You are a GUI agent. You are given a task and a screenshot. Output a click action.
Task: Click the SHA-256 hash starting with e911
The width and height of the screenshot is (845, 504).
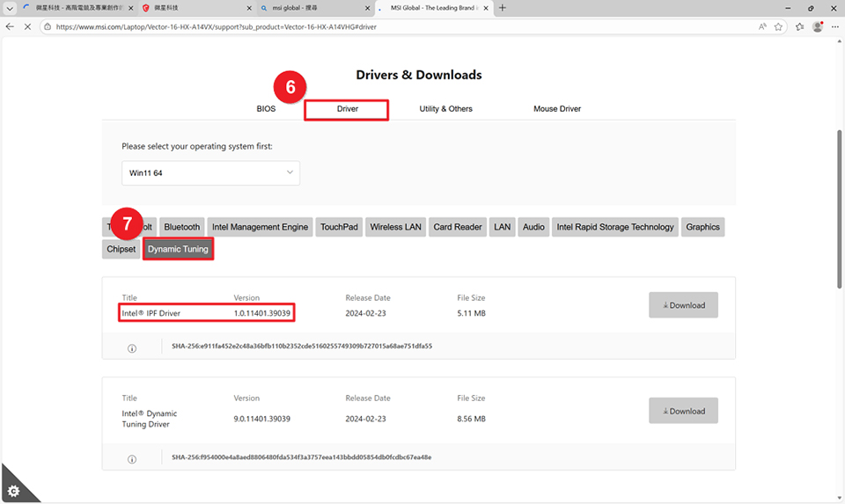click(302, 347)
